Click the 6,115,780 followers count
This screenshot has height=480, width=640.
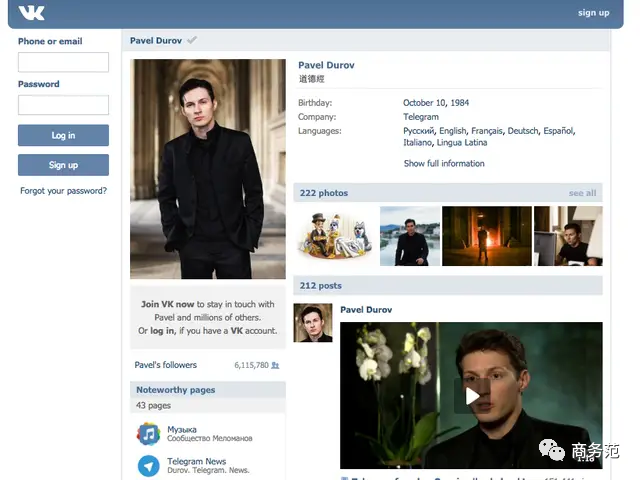pos(251,365)
